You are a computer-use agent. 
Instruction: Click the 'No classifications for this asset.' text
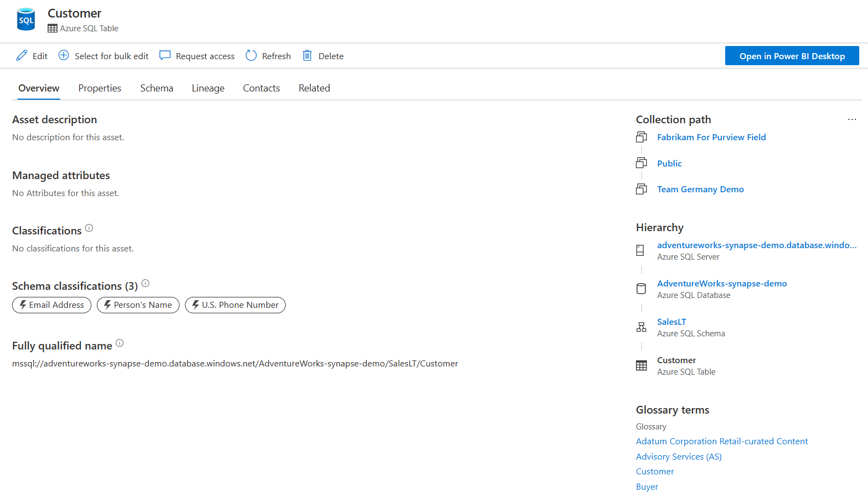73,248
